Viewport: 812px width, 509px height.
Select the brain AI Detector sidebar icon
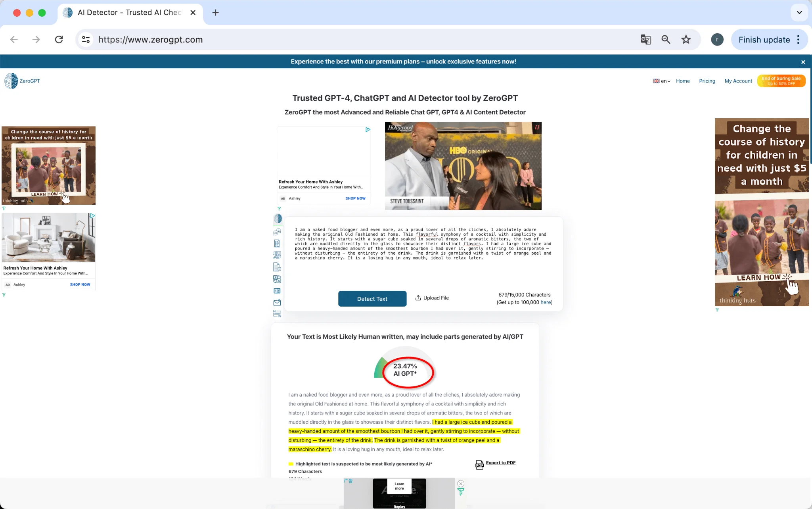click(278, 219)
